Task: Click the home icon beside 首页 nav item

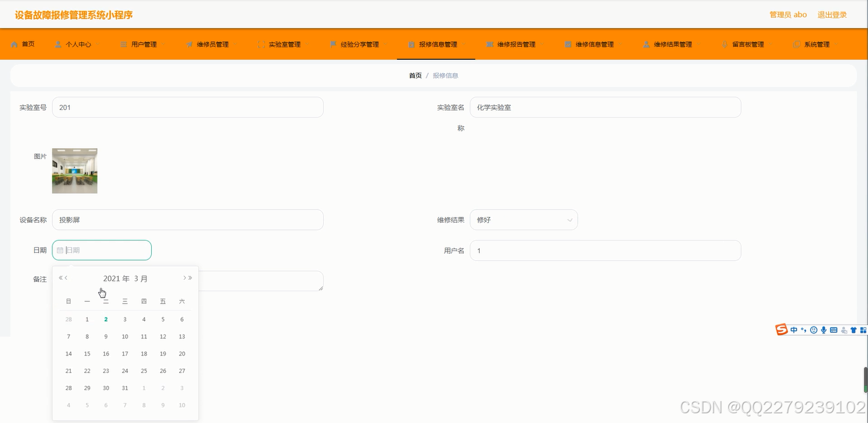Action: coord(14,43)
